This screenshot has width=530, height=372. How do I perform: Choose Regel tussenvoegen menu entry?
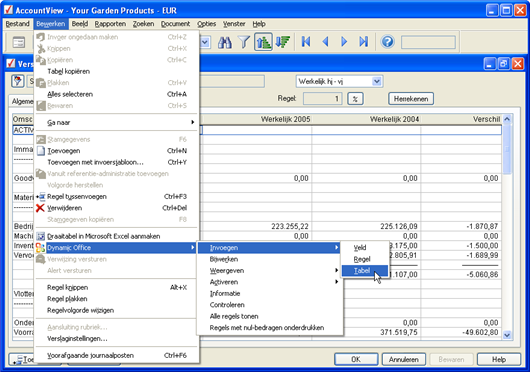click(117, 196)
